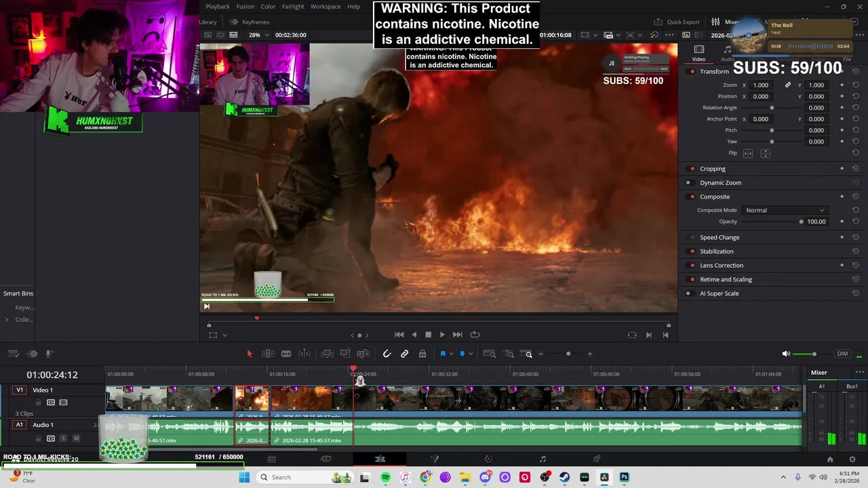
Task: Jump to last frame in viewer
Action: pos(457,335)
